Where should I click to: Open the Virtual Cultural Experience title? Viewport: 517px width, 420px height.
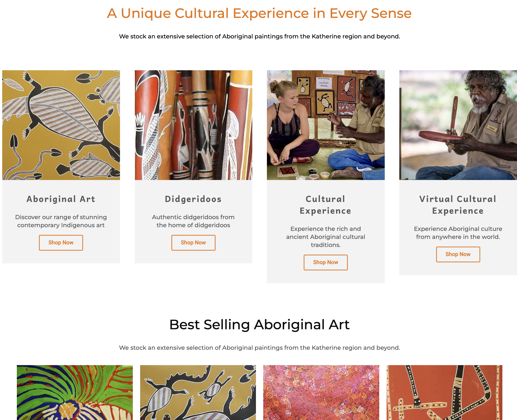[458, 205]
